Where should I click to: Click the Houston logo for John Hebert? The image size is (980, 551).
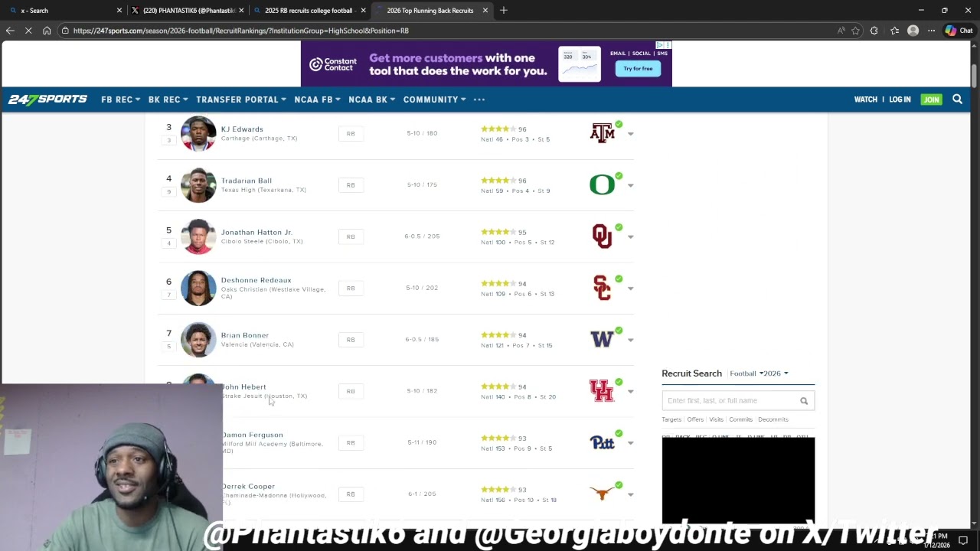click(602, 391)
